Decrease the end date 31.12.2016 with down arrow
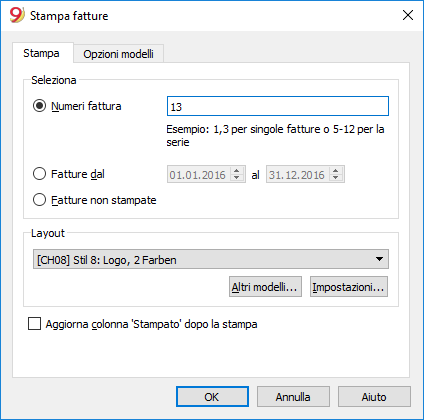The image size is (424, 420). tap(336, 178)
